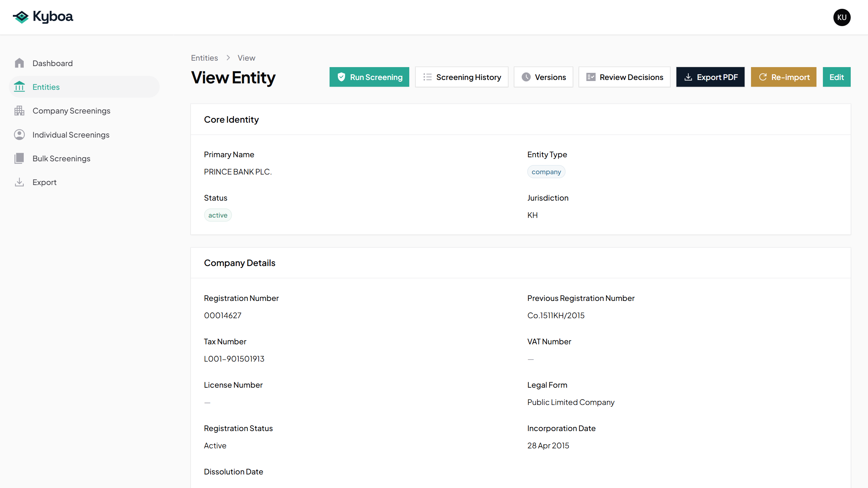The height and width of the screenshot is (488, 868).
Task: Select the PRINCE BANK PLC. name text
Action: [238, 172]
